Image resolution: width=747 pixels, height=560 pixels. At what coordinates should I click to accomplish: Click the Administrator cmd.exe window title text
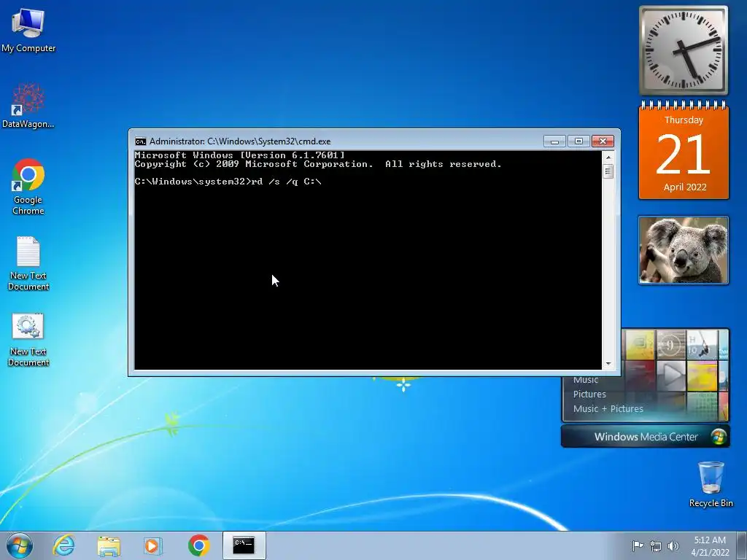click(239, 141)
